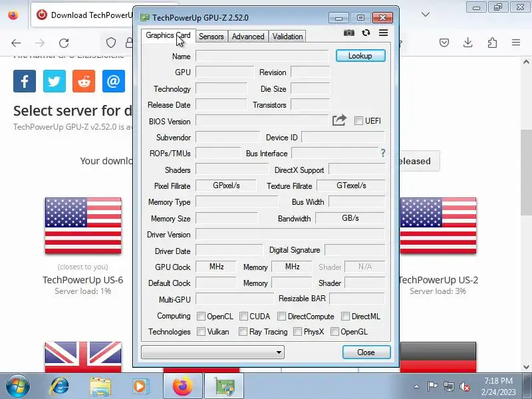Viewport: 532px width, 399px height.
Task: Share page on Facebook
Action: [25, 81]
